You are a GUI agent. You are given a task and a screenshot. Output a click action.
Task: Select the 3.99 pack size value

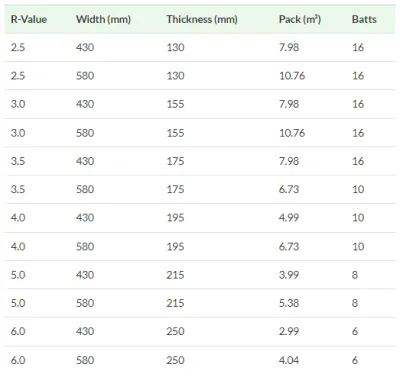click(289, 275)
